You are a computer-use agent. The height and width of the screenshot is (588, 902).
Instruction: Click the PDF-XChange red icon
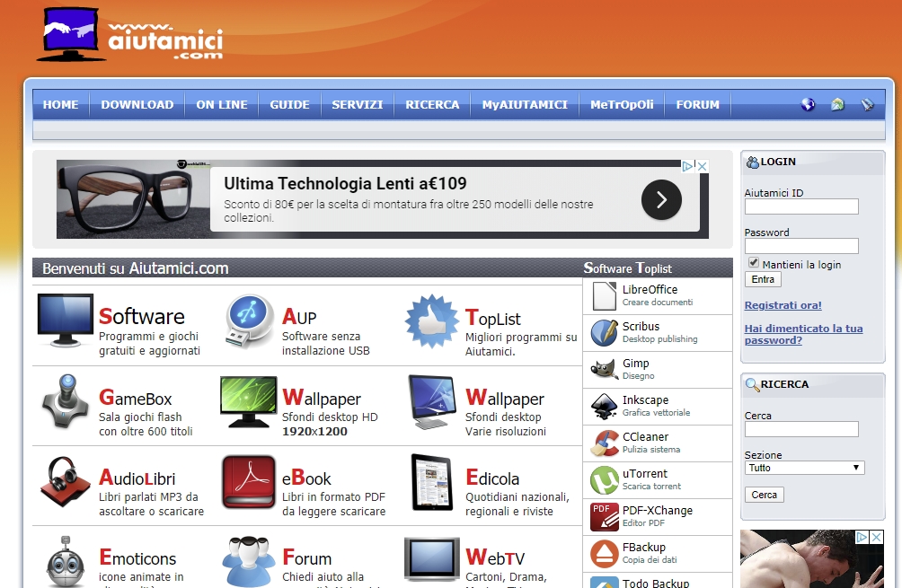[604, 517]
